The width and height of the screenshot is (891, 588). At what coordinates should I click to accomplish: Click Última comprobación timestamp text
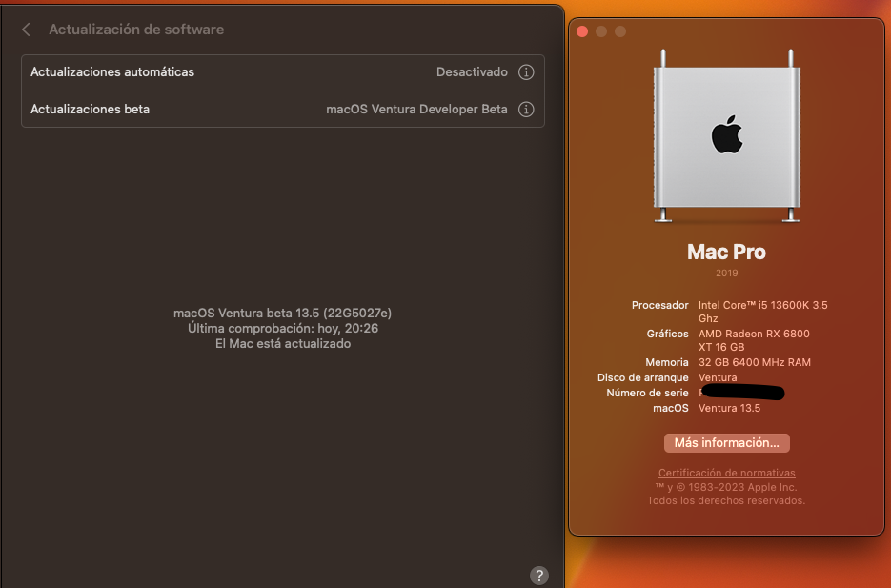tap(283, 329)
